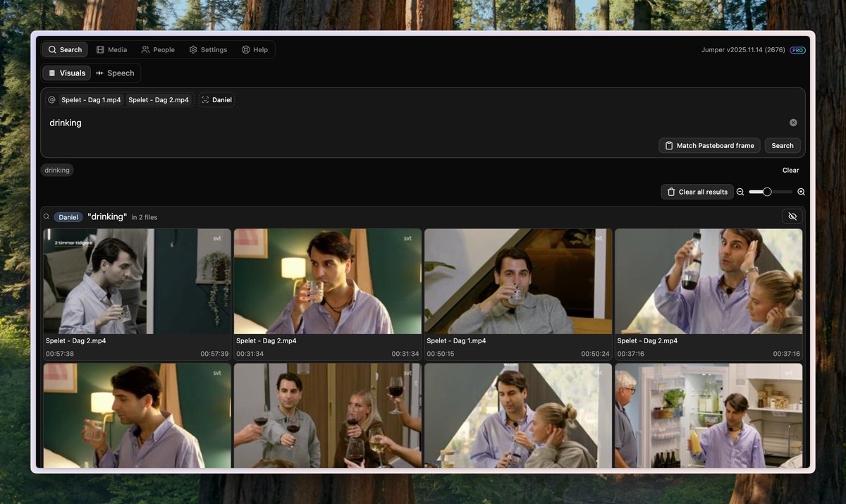
Task: Click the zoom in magnifier icon
Action: point(799,191)
